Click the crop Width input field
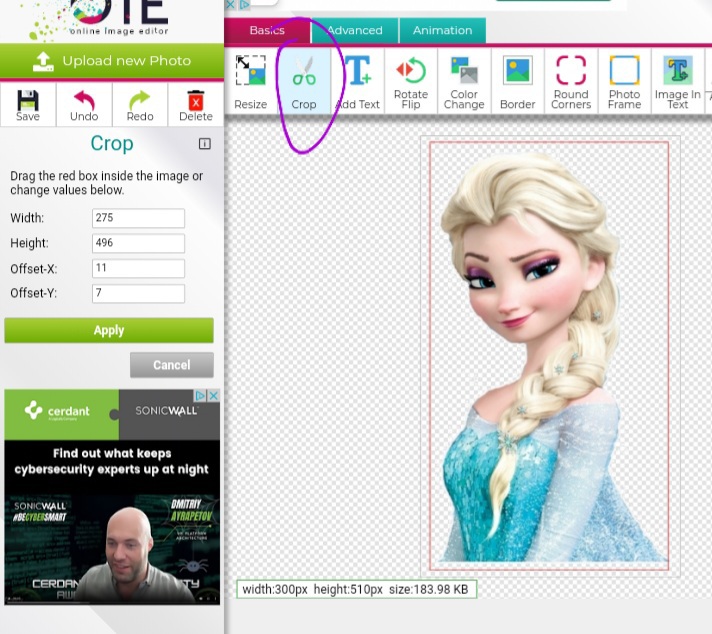The width and height of the screenshot is (712, 634). pos(138,218)
